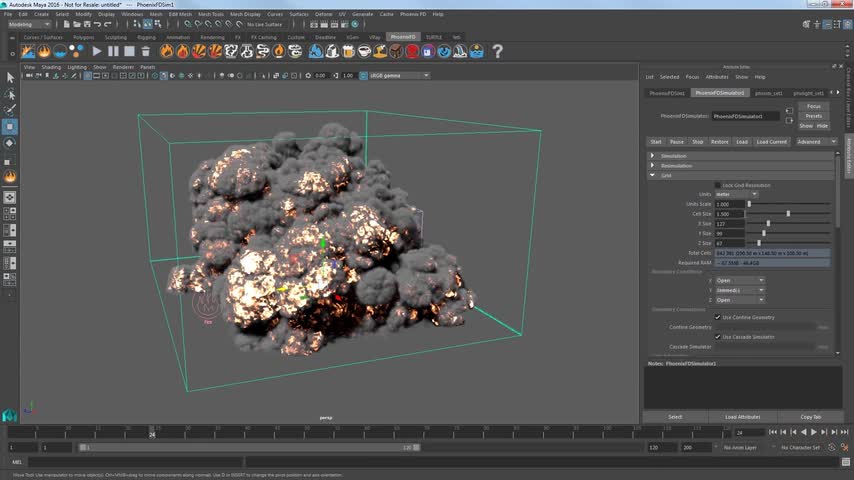Click the first PhoenixFD shelf icon
Screen dimensions: 854x480
coord(27,51)
